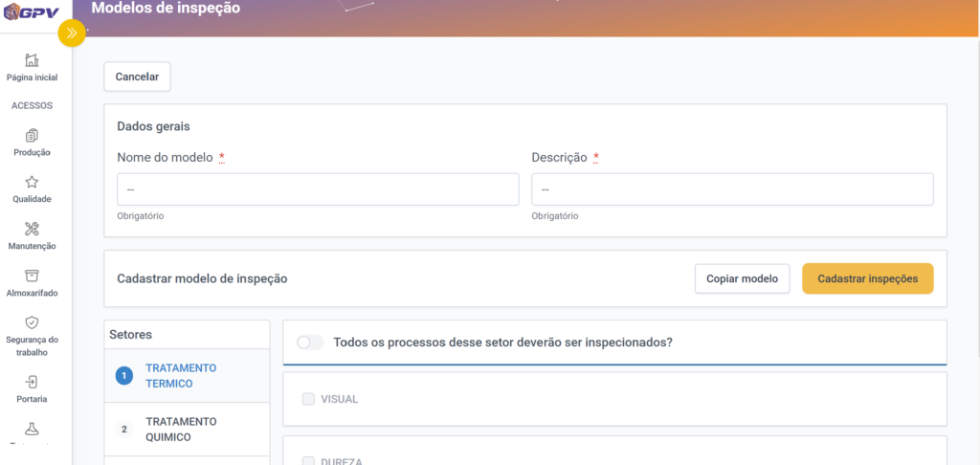Image resolution: width=980 pixels, height=465 pixels.
Task: Check the DUREZA checkbox
Action: click(308, 461)
